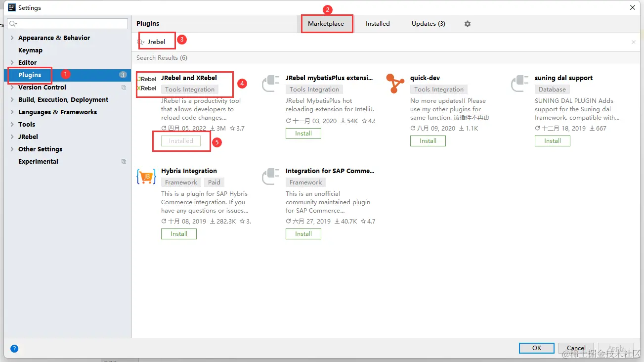The height and width of the screenshot is (362, 644).
Task: Open help via the question mark icon
Action: (14, 349)
